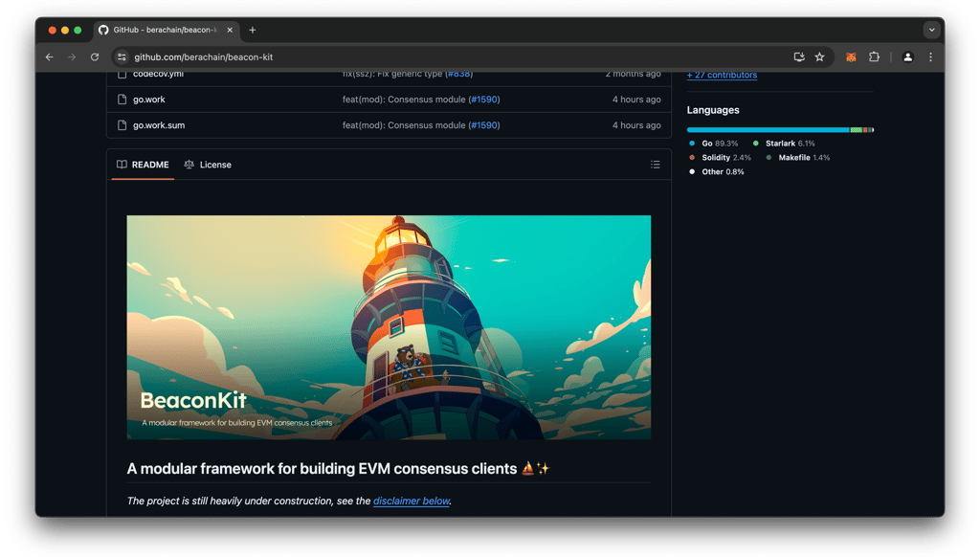Click the Makefile 1.4% language entry
The height and width of the screenshot is (557, 980).
[797, 158]
